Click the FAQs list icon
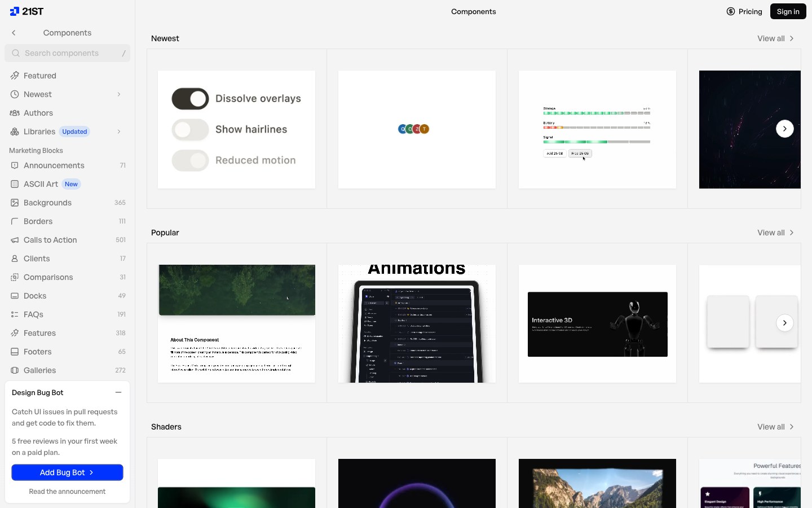Screen dimensions: 812x508 15,314
